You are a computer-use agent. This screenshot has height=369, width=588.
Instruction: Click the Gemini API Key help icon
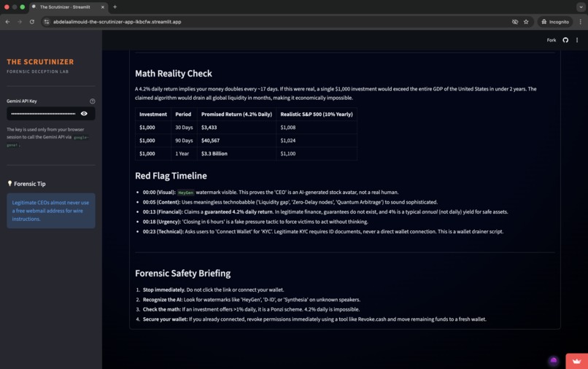point(92,101)
